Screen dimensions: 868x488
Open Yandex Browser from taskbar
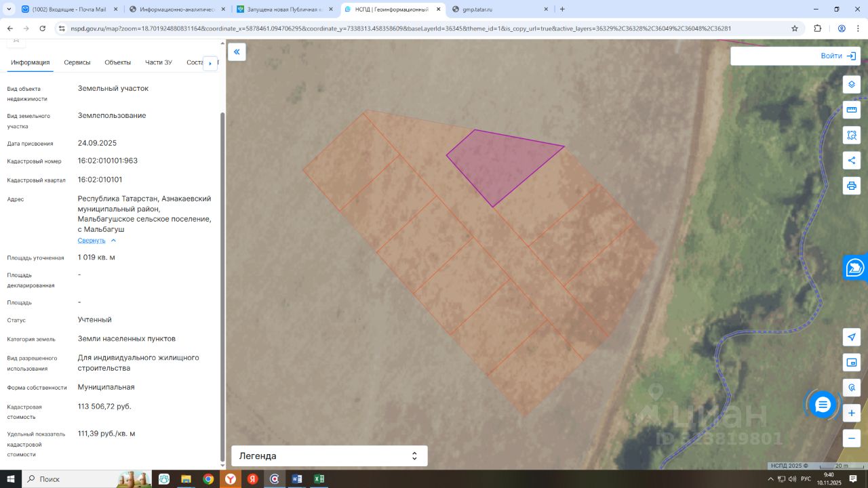tap(231, 479)
